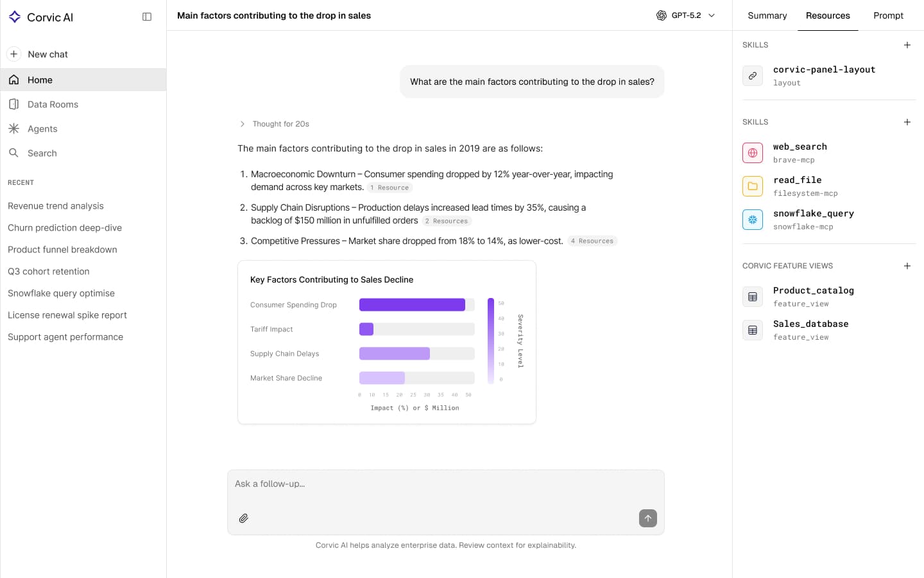Screen dimensions: 924x578
Task: Open the Prompt tab
Action: click(888, 15)
